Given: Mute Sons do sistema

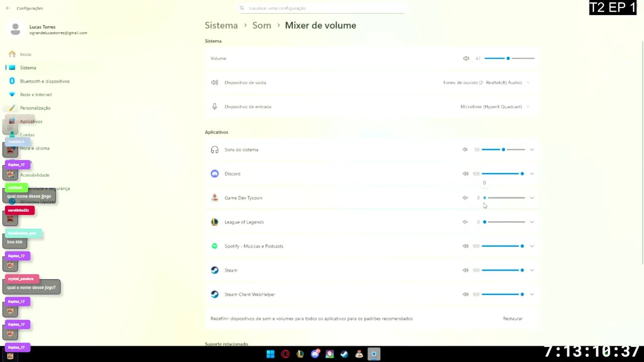Looking at the screenshot, I should (465, 149).
